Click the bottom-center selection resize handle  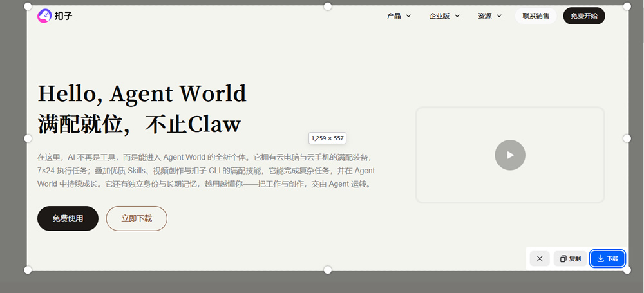point(327,270)
